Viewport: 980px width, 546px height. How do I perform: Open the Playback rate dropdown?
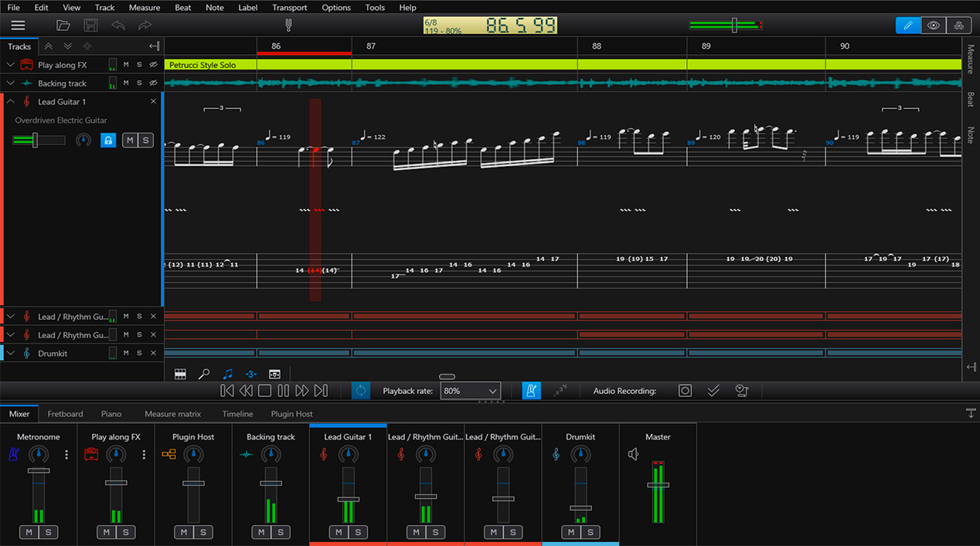470,391
